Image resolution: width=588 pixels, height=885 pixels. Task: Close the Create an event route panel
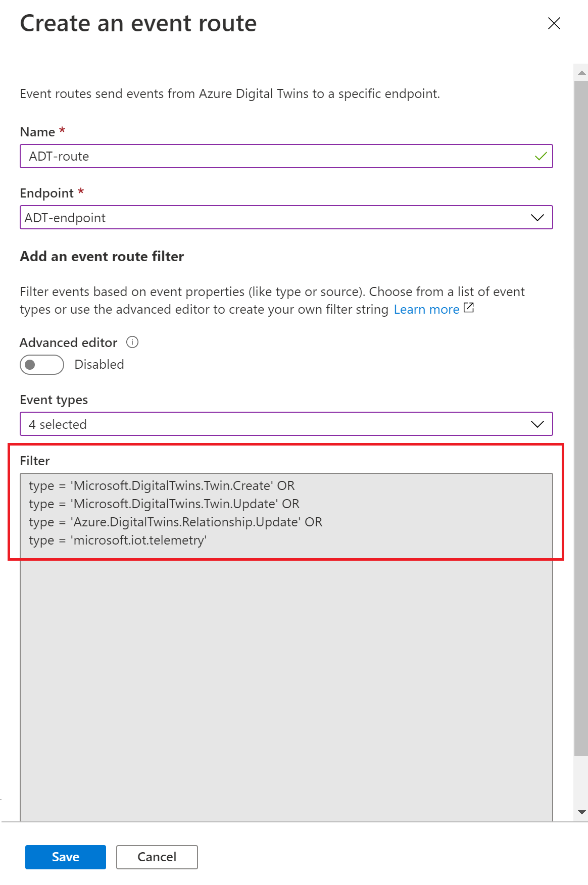(554, 23)
